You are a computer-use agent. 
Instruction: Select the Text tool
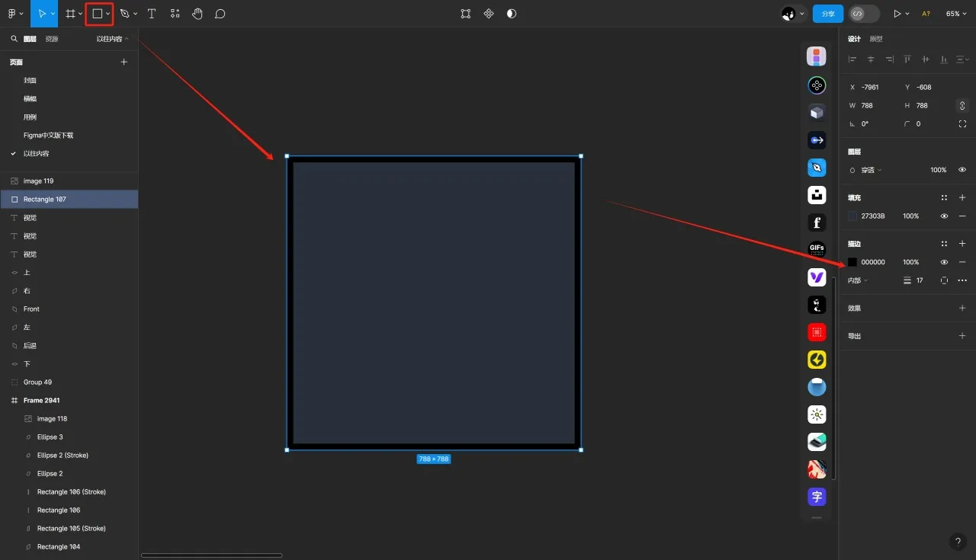click(x=152, y=14)
